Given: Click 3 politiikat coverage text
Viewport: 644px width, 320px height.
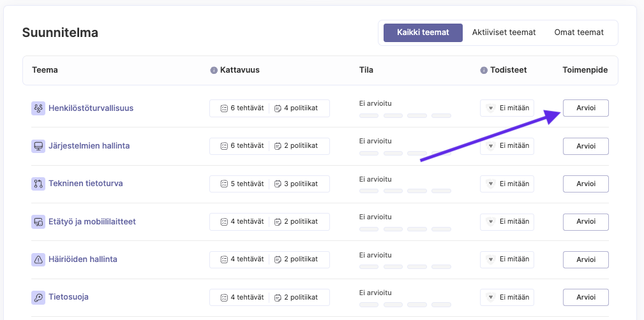Looking at the screenshot, I should [301, 184].
